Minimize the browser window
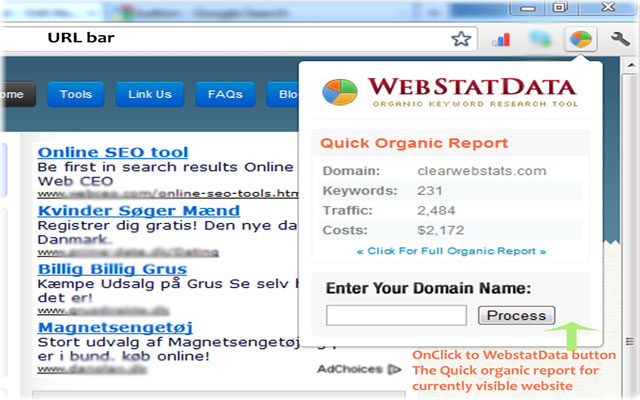640x400 pixels. tap(527, 8)
